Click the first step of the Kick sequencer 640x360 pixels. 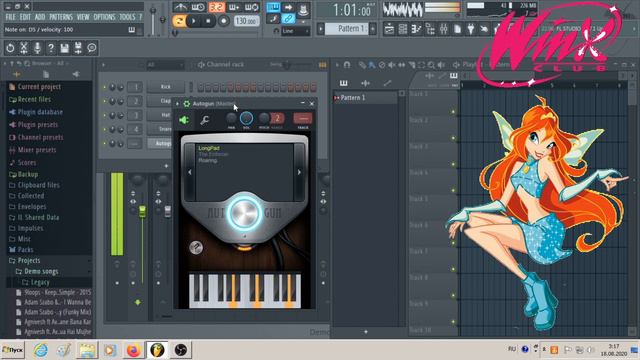pos(200,87)
